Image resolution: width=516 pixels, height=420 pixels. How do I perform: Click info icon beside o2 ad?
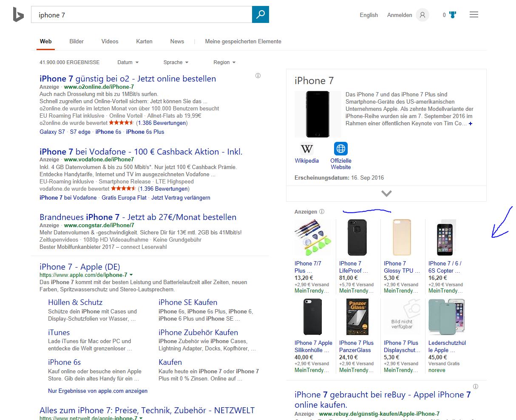[258, 76]
